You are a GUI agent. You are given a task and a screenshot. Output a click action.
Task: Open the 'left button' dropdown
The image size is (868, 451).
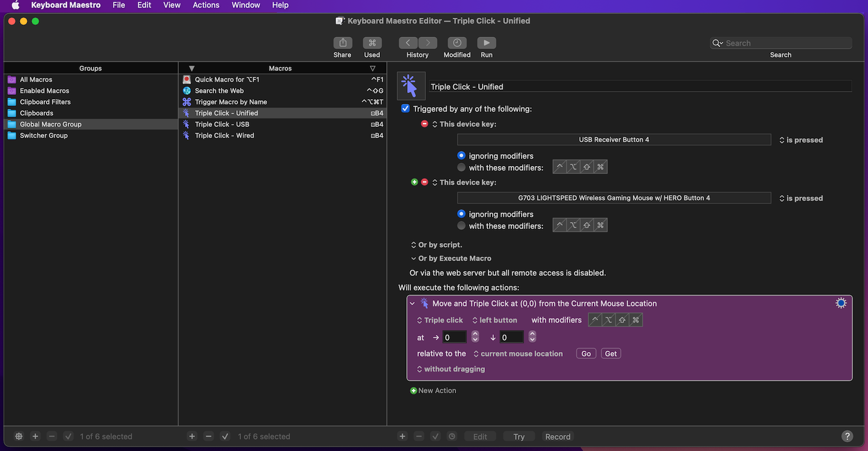pos(494,320)
